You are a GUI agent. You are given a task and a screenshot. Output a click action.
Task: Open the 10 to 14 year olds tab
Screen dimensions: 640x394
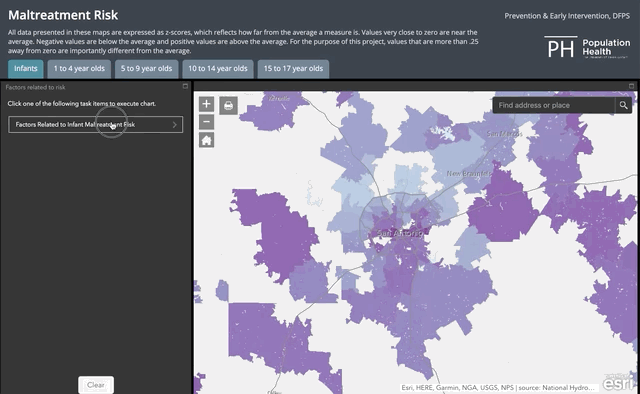(x=218, y=69)
